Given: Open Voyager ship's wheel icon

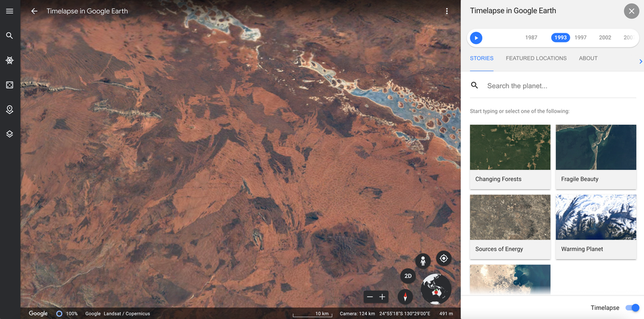Looking at the screenshot, I should (x=9, y=60).
